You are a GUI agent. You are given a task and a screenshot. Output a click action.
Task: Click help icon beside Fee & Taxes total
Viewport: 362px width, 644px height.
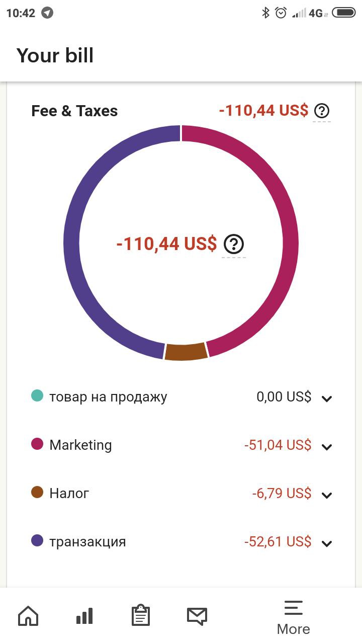322,110
